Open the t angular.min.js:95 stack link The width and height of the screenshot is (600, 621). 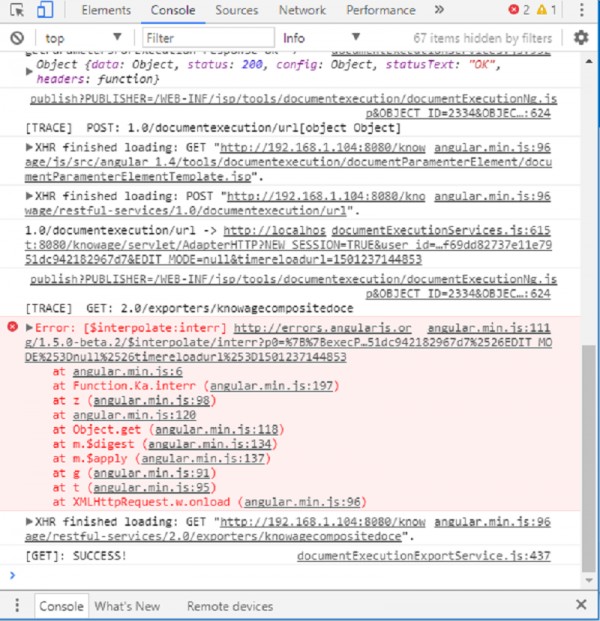151,488
